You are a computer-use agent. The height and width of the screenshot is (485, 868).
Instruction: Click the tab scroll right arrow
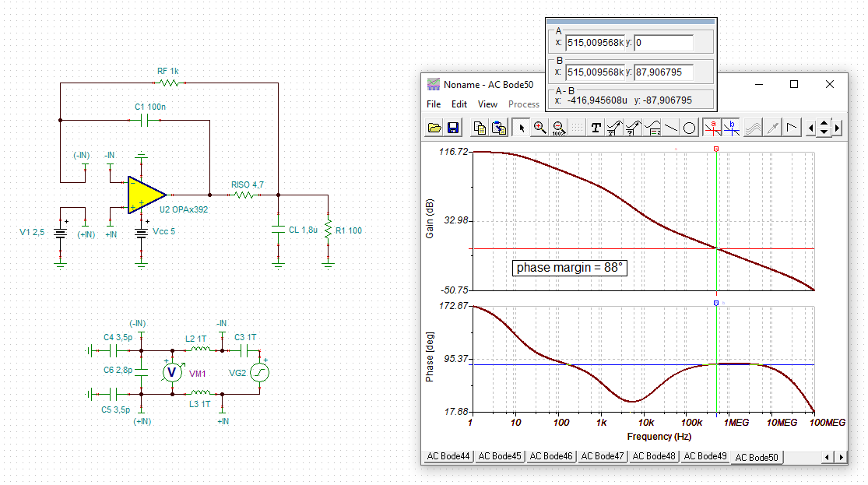841,457
